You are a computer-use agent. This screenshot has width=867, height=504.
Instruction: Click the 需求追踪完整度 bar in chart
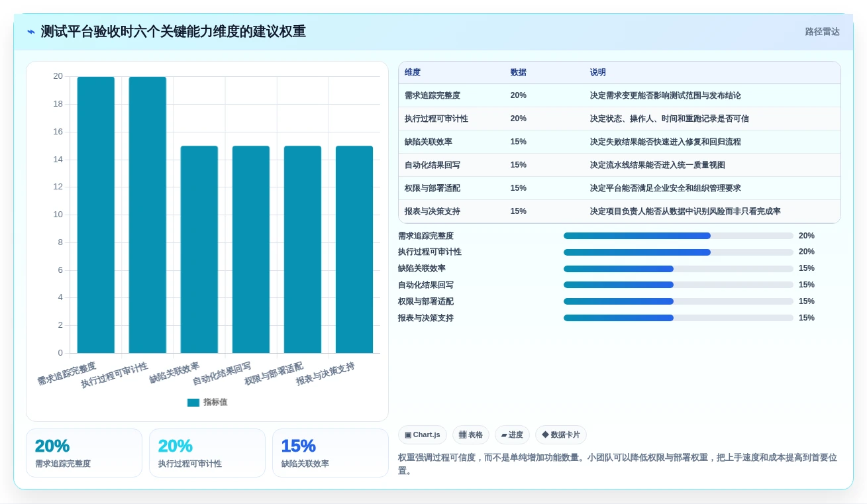(96, 215)
